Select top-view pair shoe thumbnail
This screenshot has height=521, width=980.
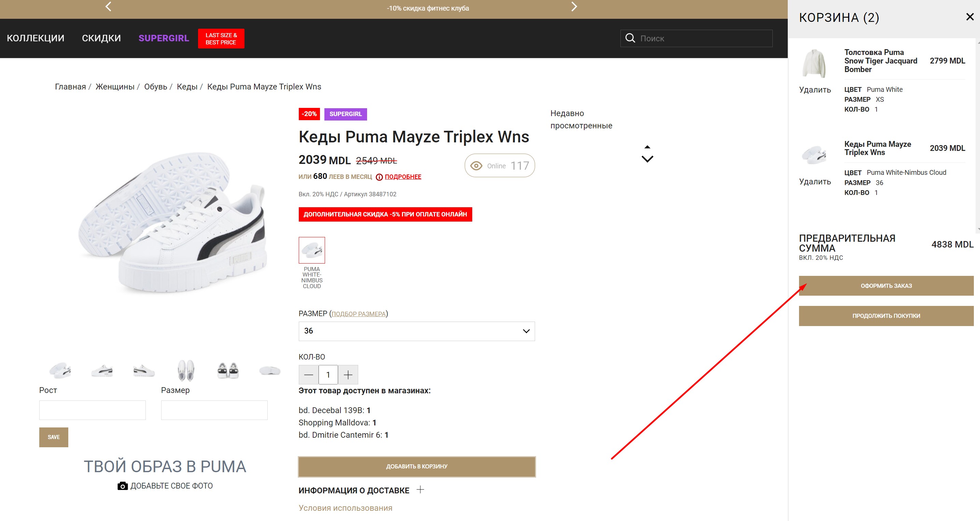pos(186,370)
